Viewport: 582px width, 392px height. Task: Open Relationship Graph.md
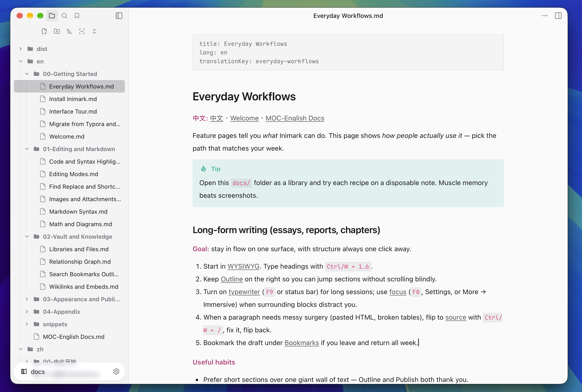coord(69,262)
